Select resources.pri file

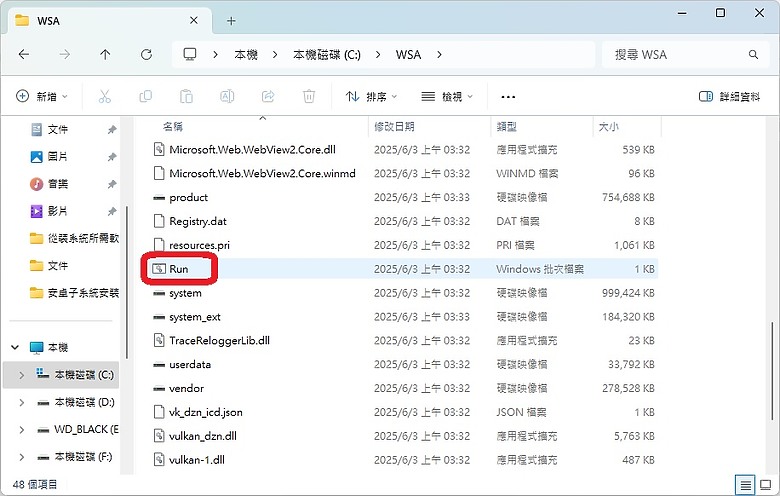[x=199, y=245]
